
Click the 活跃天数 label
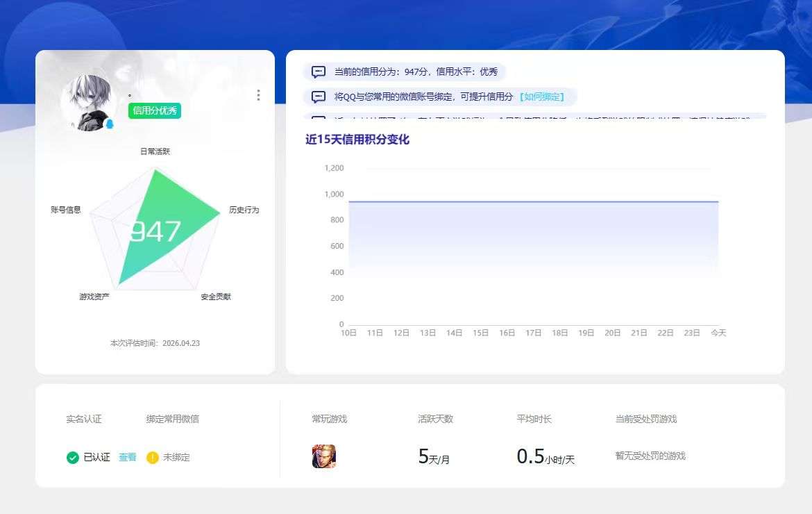click(x=436, y=419)
